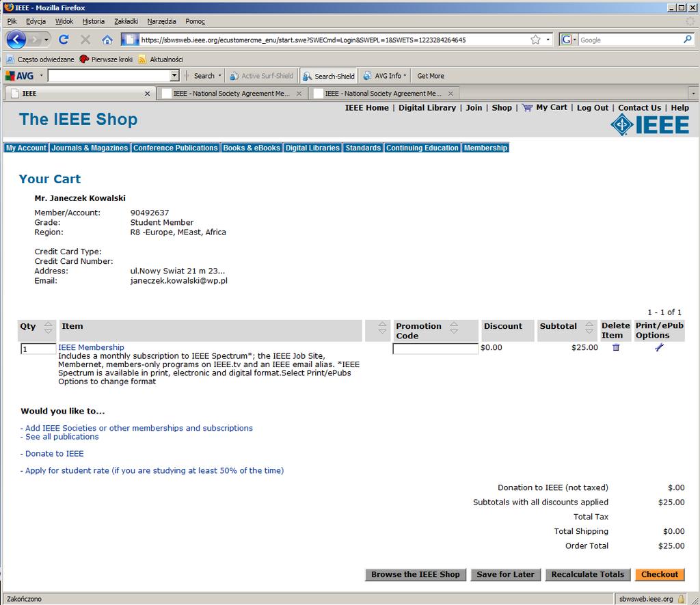700x605 pixels.
Task: Sort by Subtotal column arrows
Action: pyautogui.click(x=589, y=327)
